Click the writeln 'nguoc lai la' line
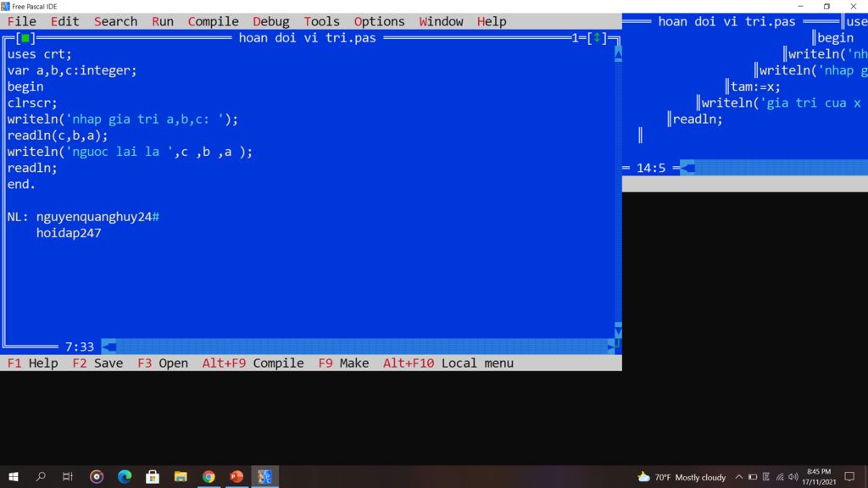868x488 pixels. point(130,152)
